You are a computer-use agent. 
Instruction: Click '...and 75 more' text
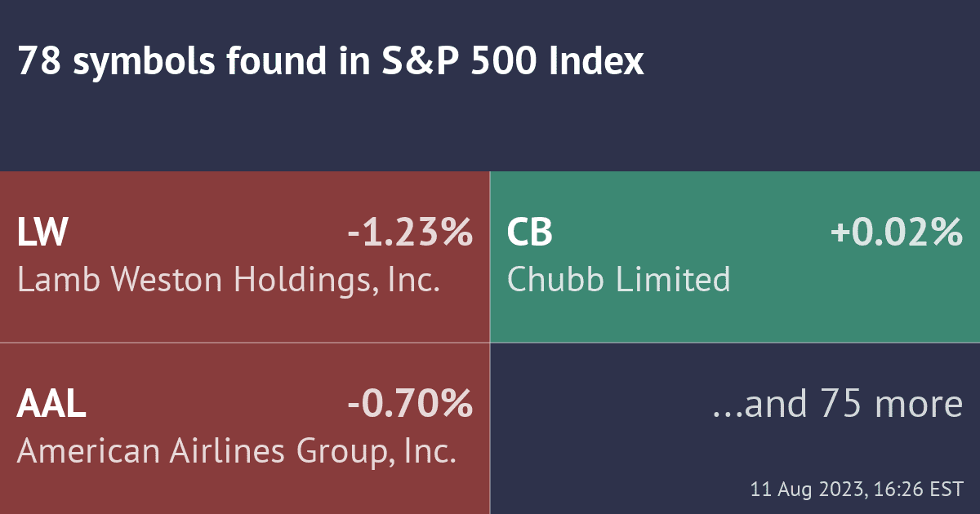(837, 405)
